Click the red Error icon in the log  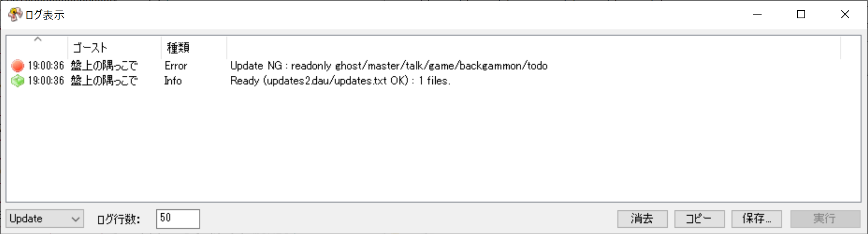point(17,66)
